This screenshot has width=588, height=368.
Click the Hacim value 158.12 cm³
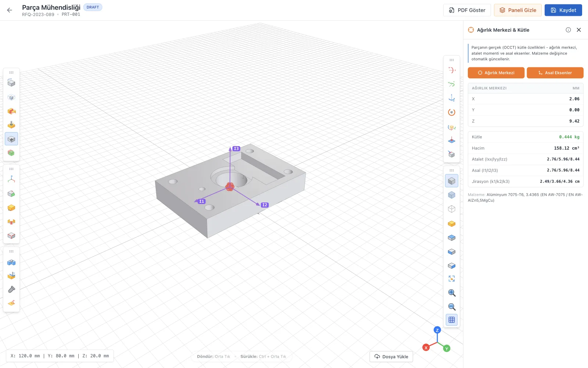pos(567,148)
